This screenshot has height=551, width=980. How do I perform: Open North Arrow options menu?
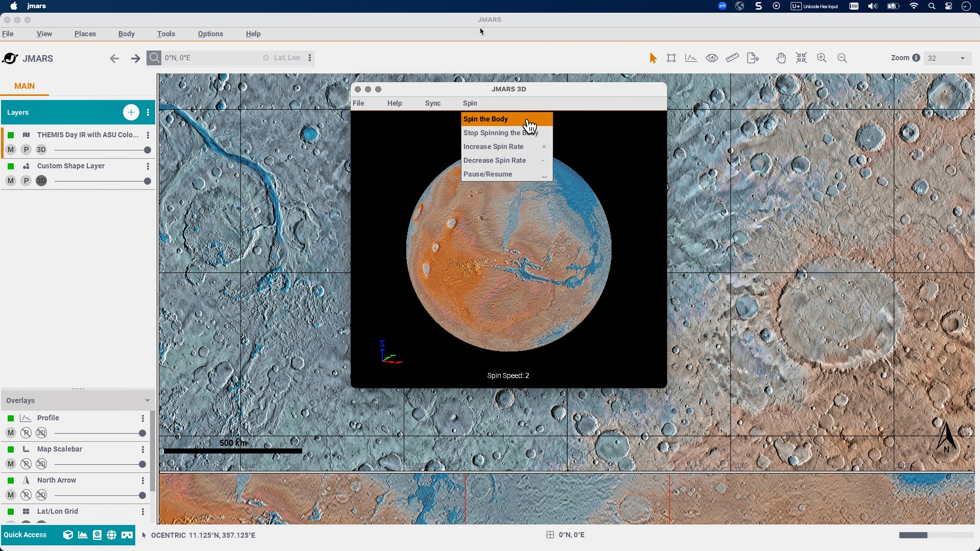[143, 481]
